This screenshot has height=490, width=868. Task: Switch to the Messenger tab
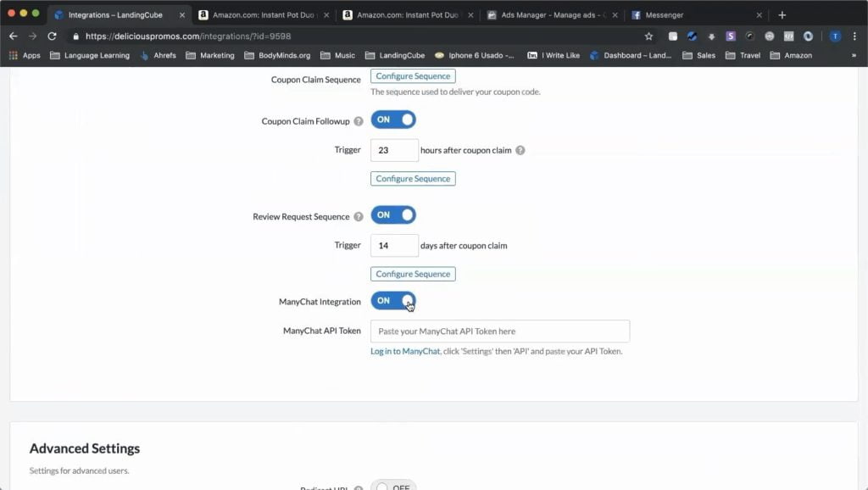(x=697, y=15)
